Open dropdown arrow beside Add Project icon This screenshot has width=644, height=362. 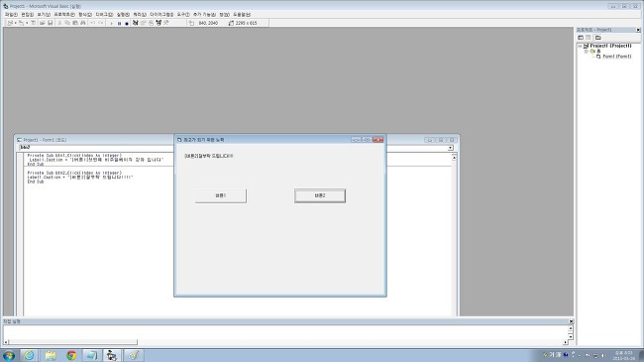15,23
